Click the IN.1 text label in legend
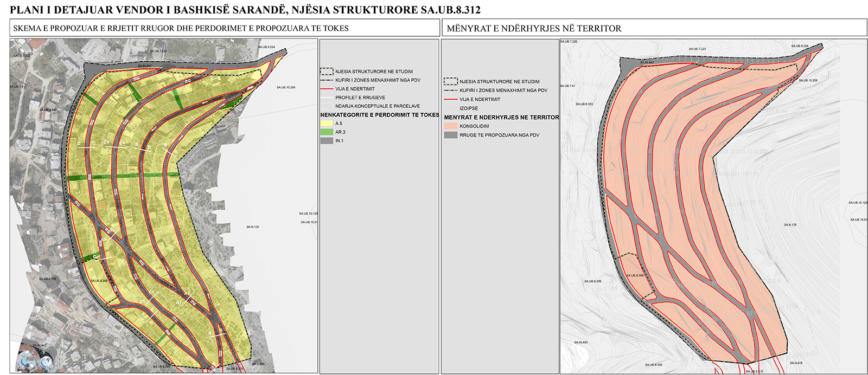Screen dimensions: 868x375 click(339, 141)
